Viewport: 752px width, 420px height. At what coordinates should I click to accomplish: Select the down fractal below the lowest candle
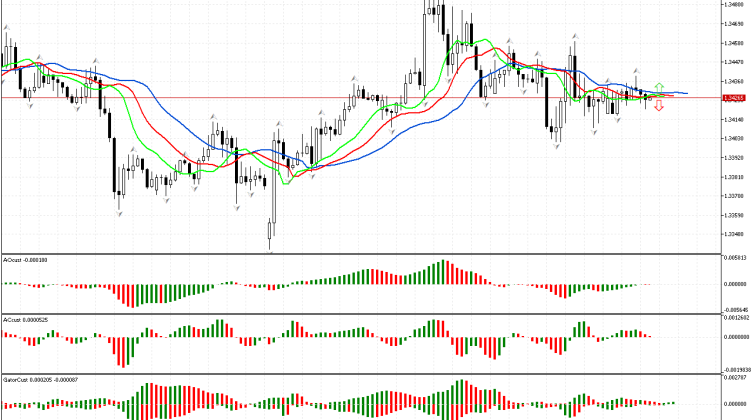[x=271, y=249]
